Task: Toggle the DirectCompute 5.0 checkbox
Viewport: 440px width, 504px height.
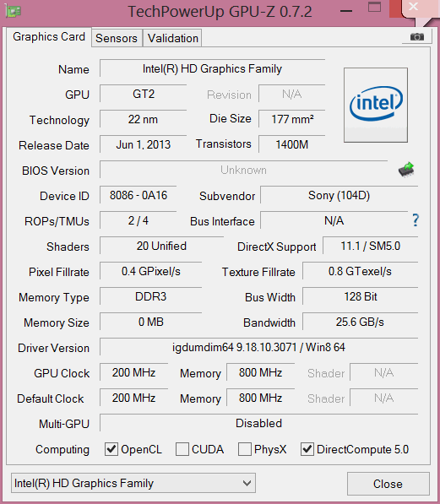Action: click(307, 449)
